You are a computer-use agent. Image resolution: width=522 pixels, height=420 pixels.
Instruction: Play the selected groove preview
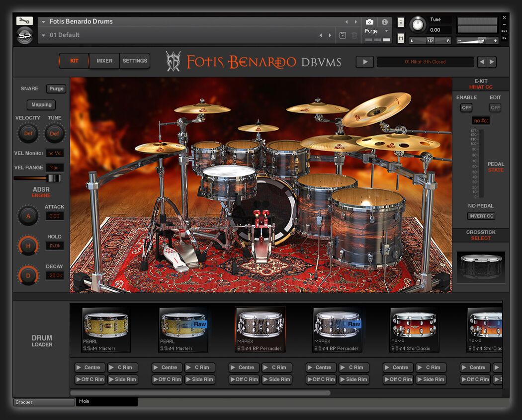point(365,62)
